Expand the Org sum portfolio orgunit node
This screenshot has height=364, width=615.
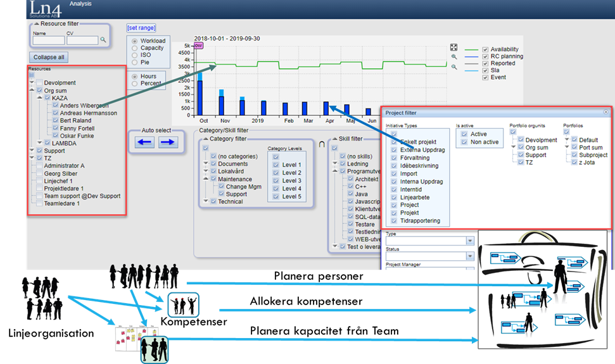pyautogui.click(x=513, y=147)
